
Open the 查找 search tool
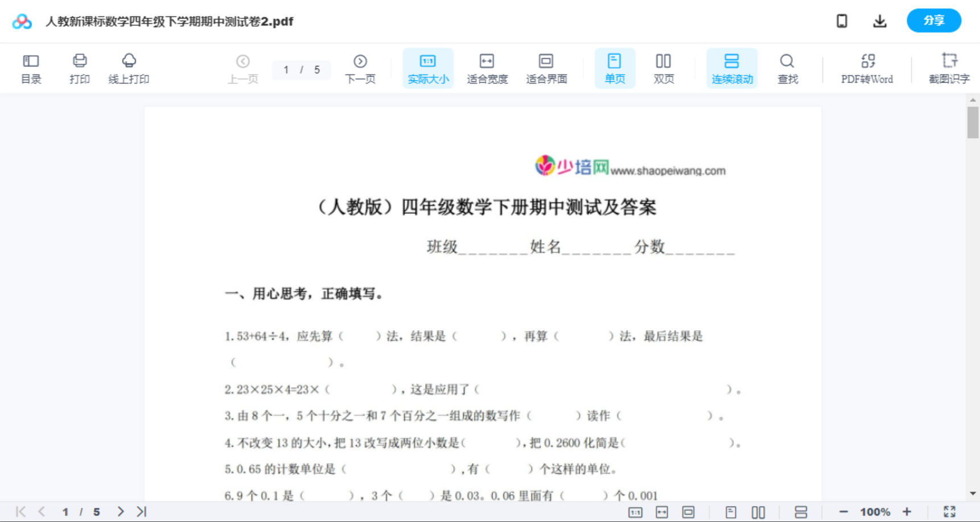click(x=787, y=67)
